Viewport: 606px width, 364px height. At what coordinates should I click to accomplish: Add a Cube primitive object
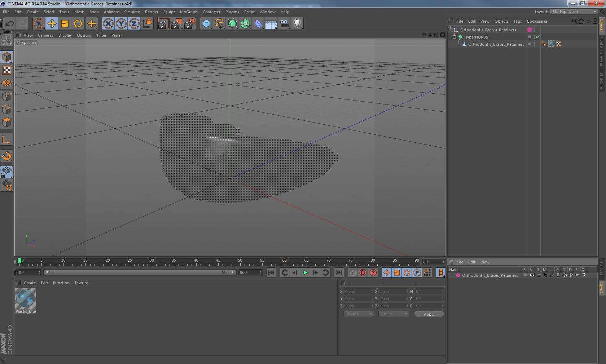click(x=206, y=24)
